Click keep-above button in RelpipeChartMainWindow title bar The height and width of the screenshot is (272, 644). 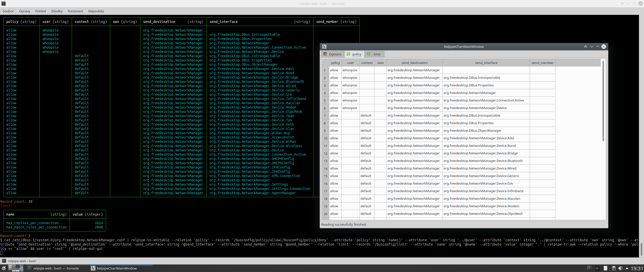586,47
